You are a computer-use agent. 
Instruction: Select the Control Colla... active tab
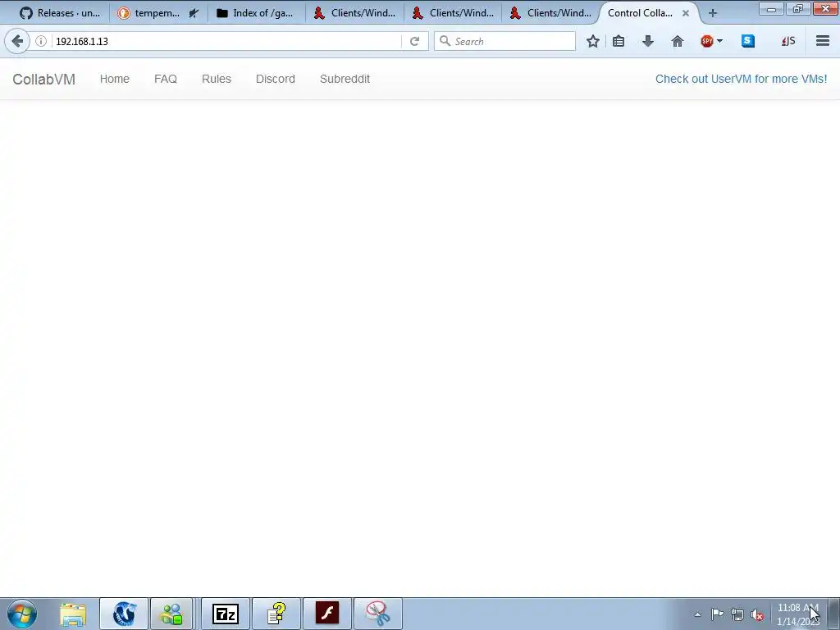coord(640,13)
